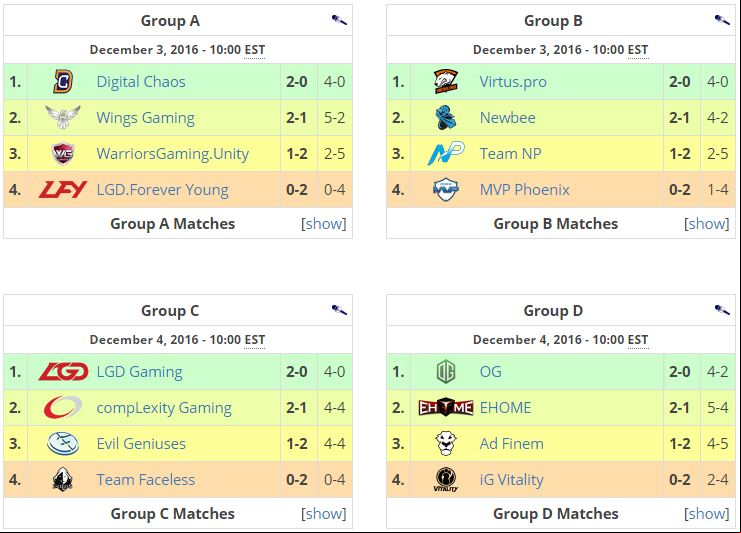The height and width of the screenshot is (533, 741).
Task: Click the EST timezone abbreviation in Group C
Action: tap(255, 340)
